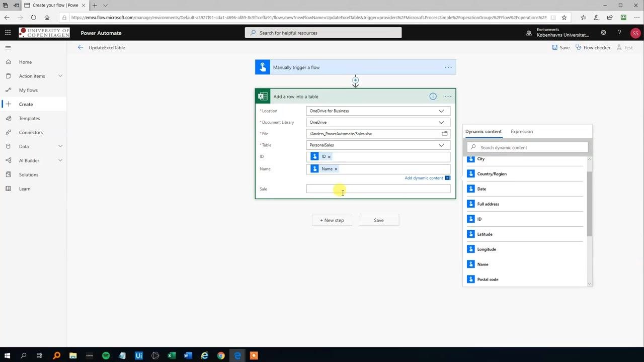Open the SS account avatar

635,33
